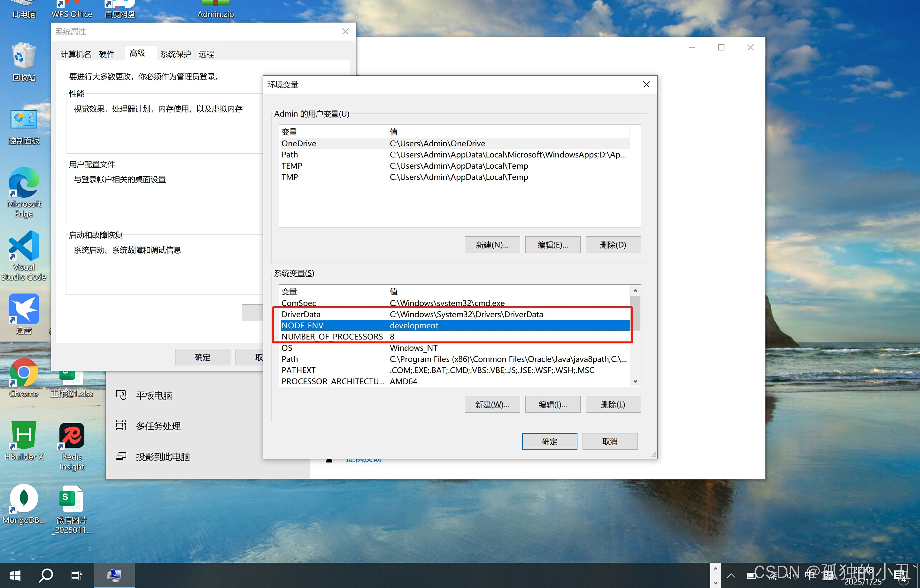Switch to the 计算机名 tab

(76, 54)
